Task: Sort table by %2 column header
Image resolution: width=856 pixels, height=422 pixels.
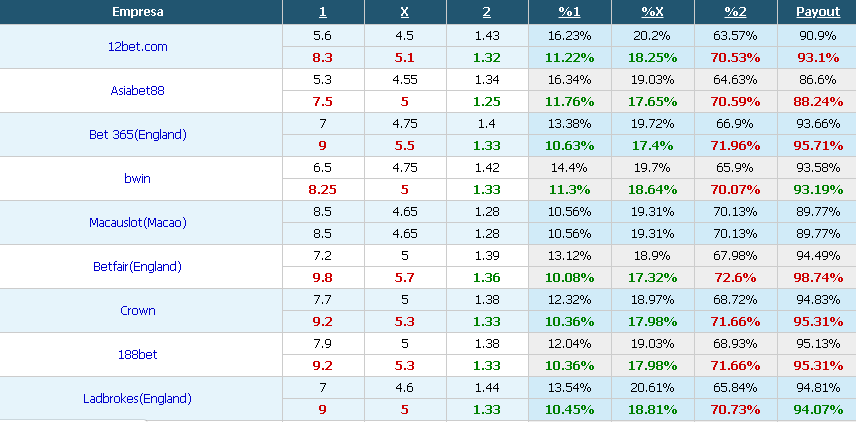Action: pos(735,12)
